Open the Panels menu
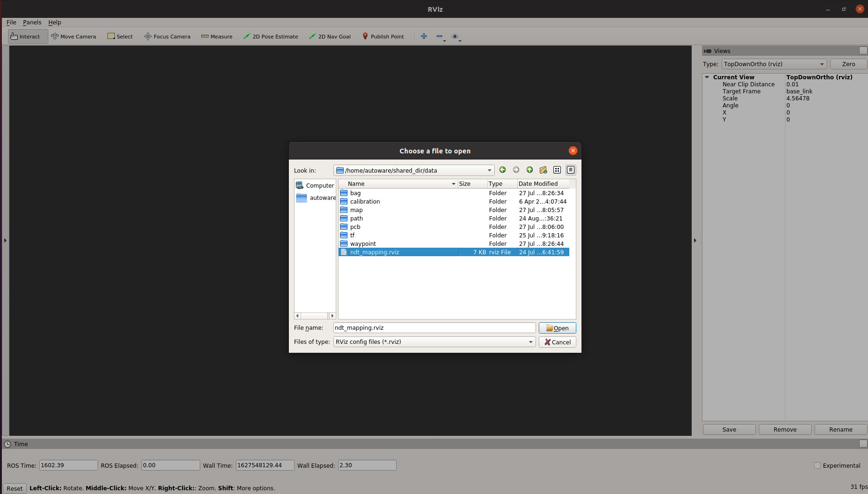The image size is (868, 494). [32, 22]
